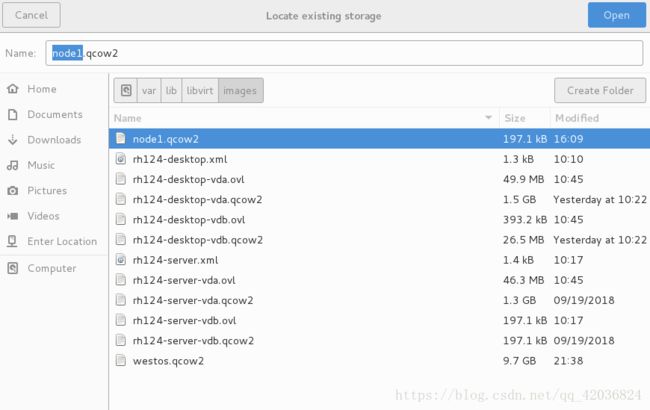Select the node1.qcow2 file
The width and height of the screenshot is (650, 410).
[x=379, y=139]
